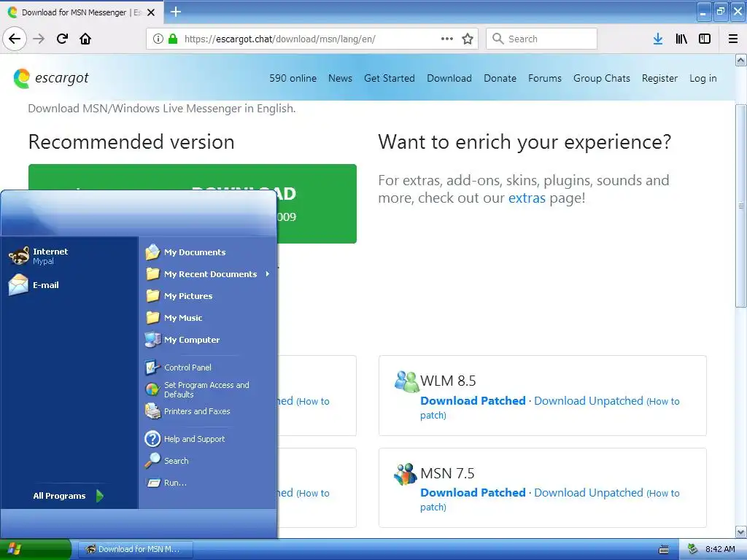Open page actions three-dot menu
Screen dimensions: 747x560
tap(447, 39)
